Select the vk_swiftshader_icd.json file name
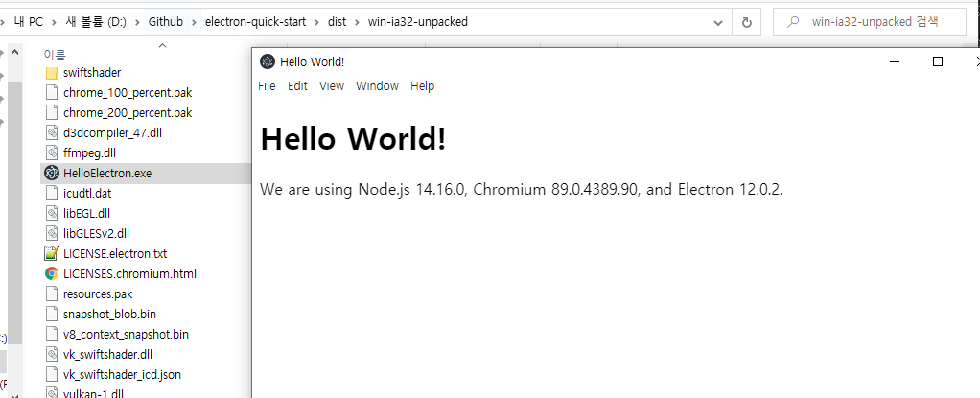This screenshot has height=398, width=980. [x=122, y=374]
